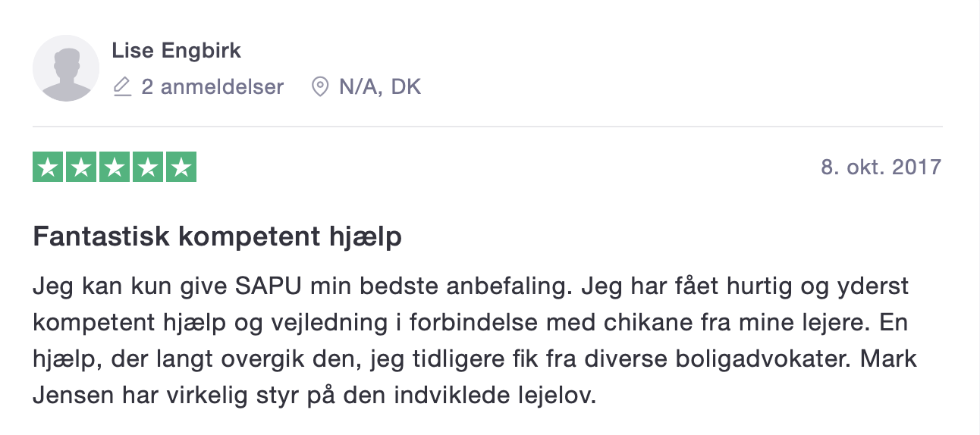Click the 'N/A, DK' location text
This screenshot has width=980, height=435.
pos(380,87)
